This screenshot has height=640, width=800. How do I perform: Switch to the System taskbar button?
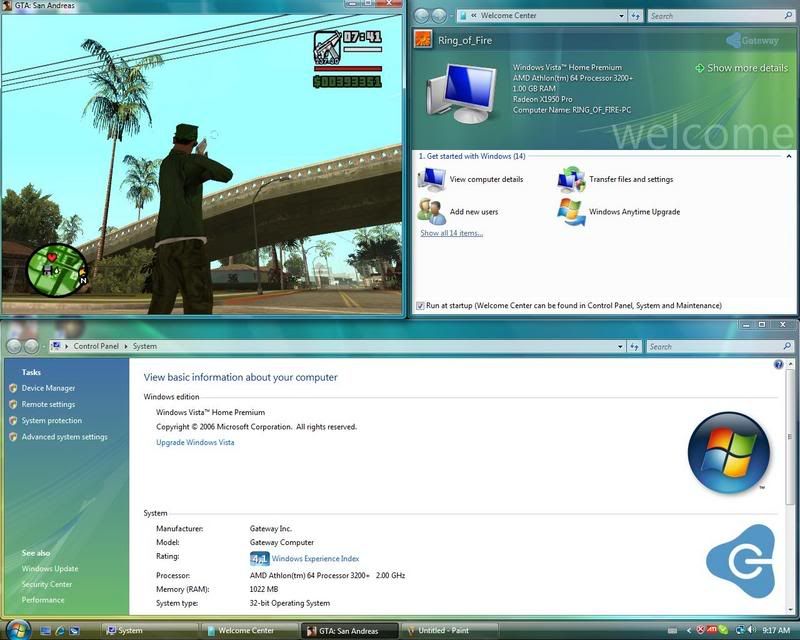(x=149, y=631)
